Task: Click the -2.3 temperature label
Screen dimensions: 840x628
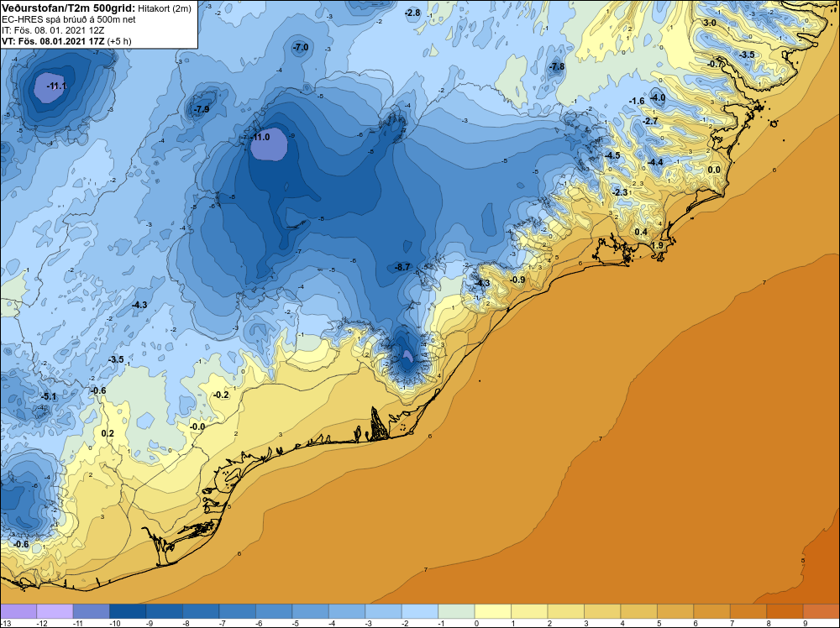Action: (620, 192)
